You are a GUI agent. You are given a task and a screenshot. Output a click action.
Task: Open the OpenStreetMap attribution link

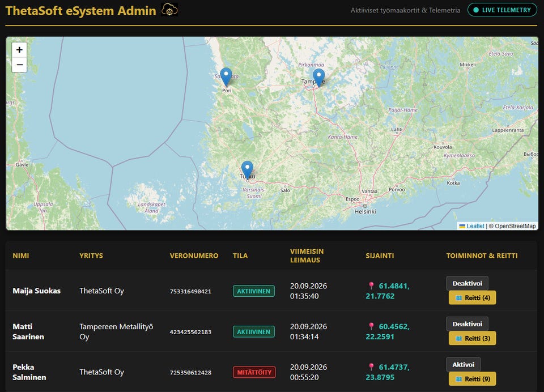point(515,226)
